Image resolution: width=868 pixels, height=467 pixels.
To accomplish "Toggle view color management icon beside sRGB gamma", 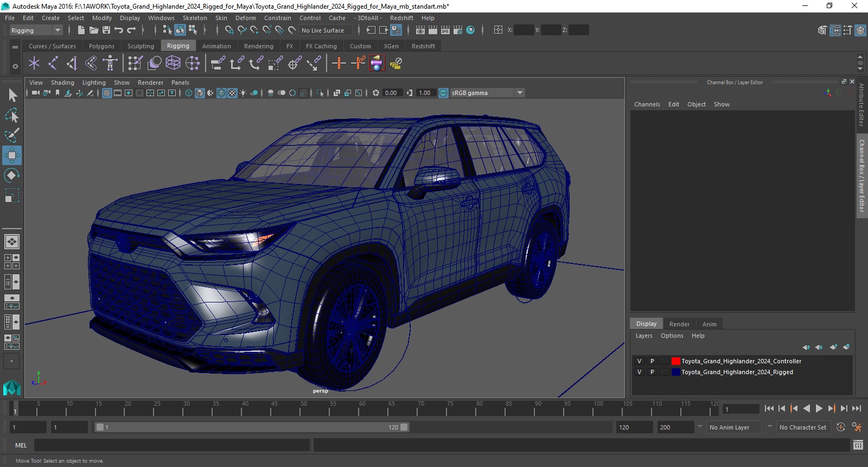I will 443,93.
